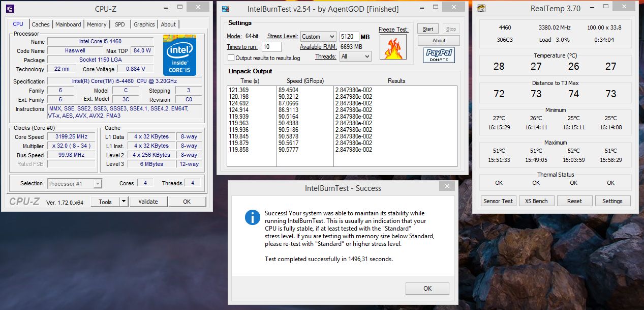Viewport: 644px width, 310px height.
Task: Switch to the Caches tab
Action: [x=41, y=24]
